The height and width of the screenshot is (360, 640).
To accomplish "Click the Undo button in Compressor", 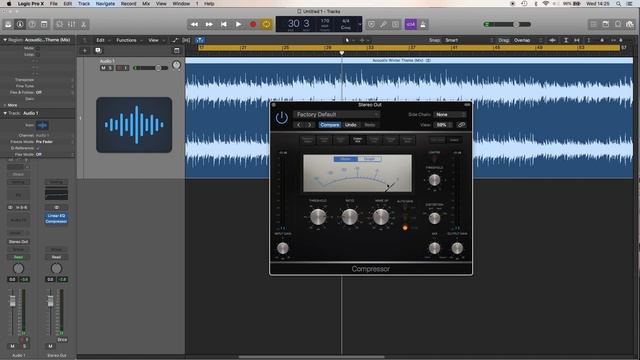I will click(351, 125).
